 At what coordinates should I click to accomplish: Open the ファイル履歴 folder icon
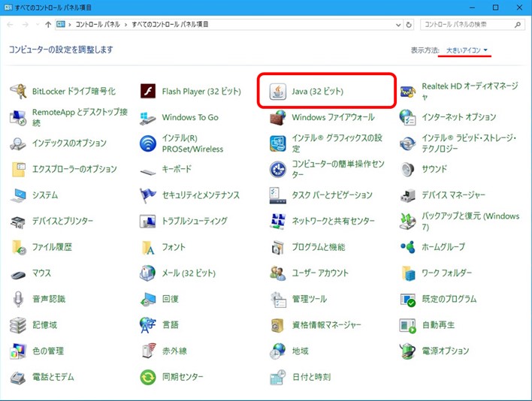[x=18, y=247]
